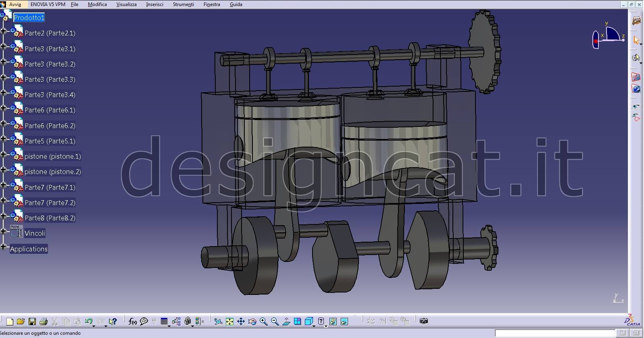This screenshot has height=338, width=644.
Task: Click the New document icon
Action: click(10, 321)
